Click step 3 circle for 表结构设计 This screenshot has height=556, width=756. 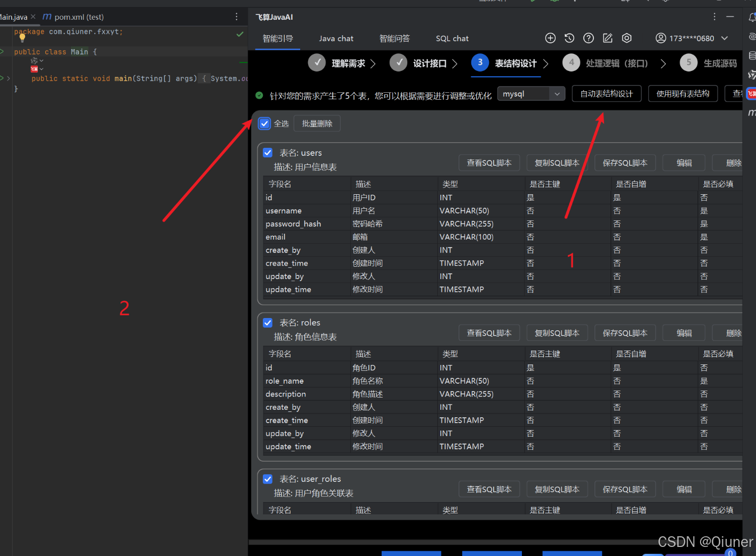pyautogui.click(x=480, y=62)
